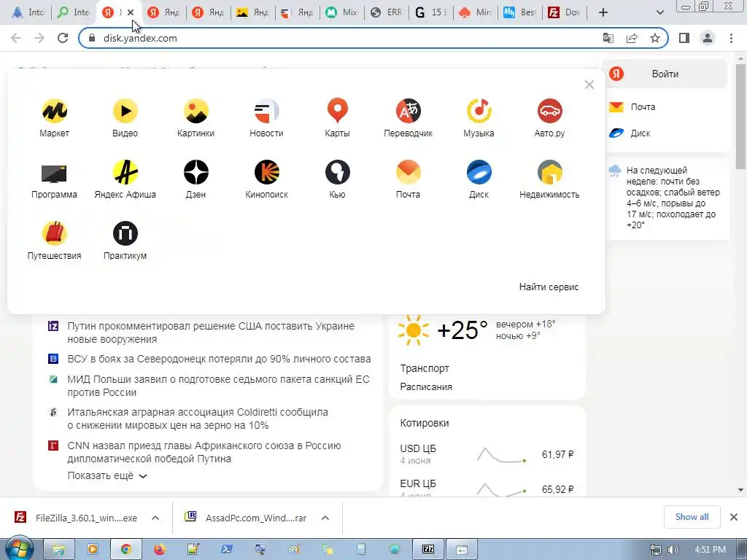Viewport: 747px width, 560px height.
Task: Open CNN African Union visit news
Action: tap(204, 452)
